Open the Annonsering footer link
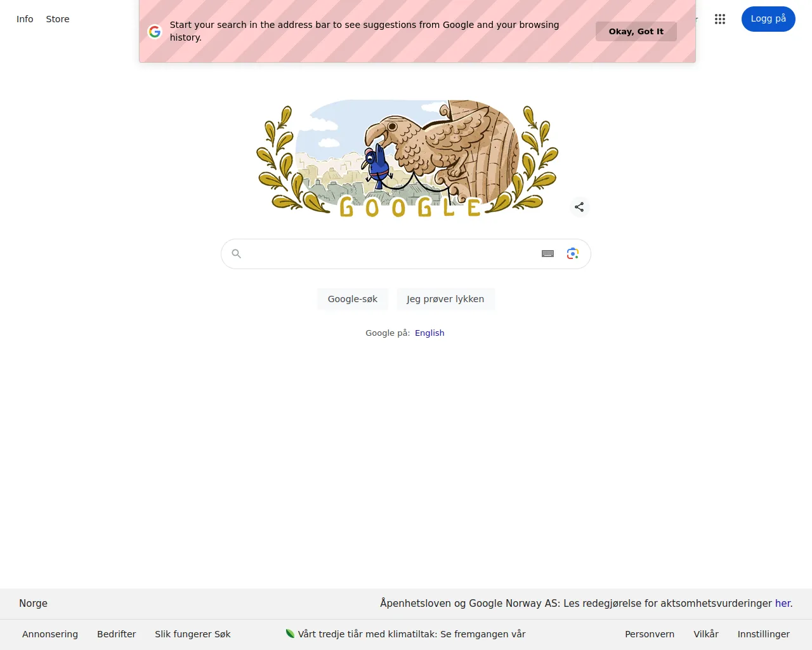 [50, 634]
